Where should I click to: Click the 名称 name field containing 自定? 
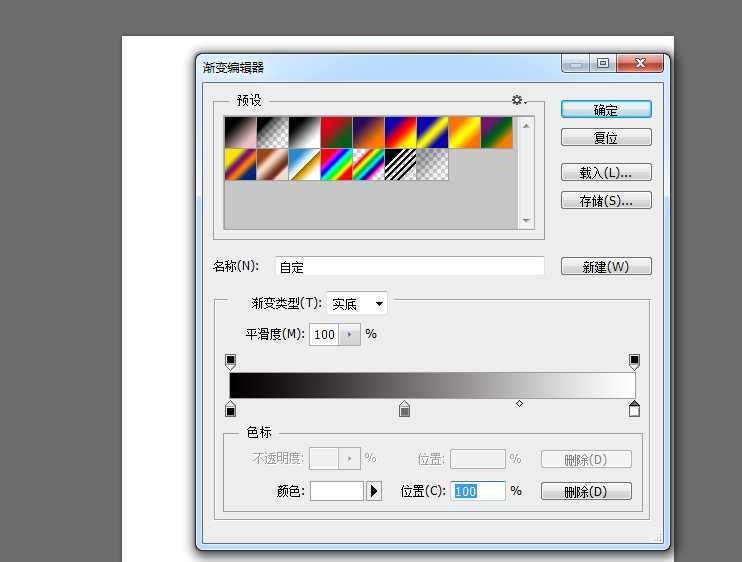coord(410,266)
